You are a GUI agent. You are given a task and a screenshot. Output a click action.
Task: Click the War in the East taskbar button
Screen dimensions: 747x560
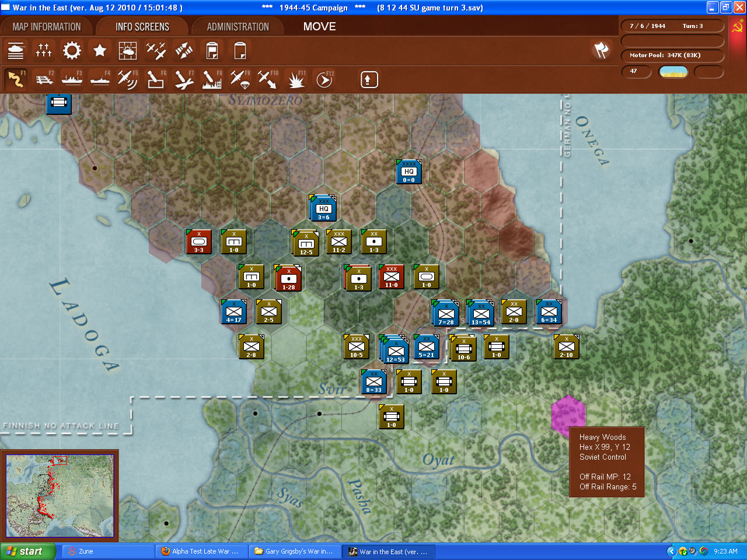[389, 551]
